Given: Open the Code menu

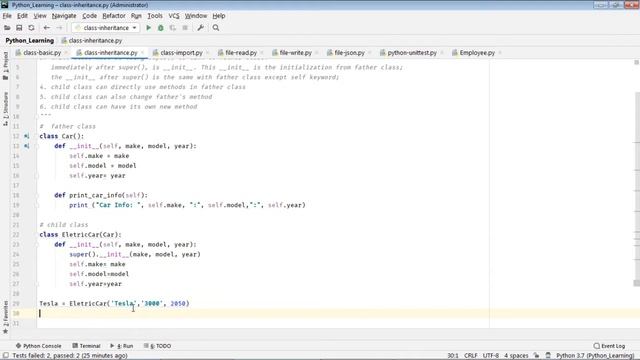Looking at the screenshot, I should coord(89,16).
